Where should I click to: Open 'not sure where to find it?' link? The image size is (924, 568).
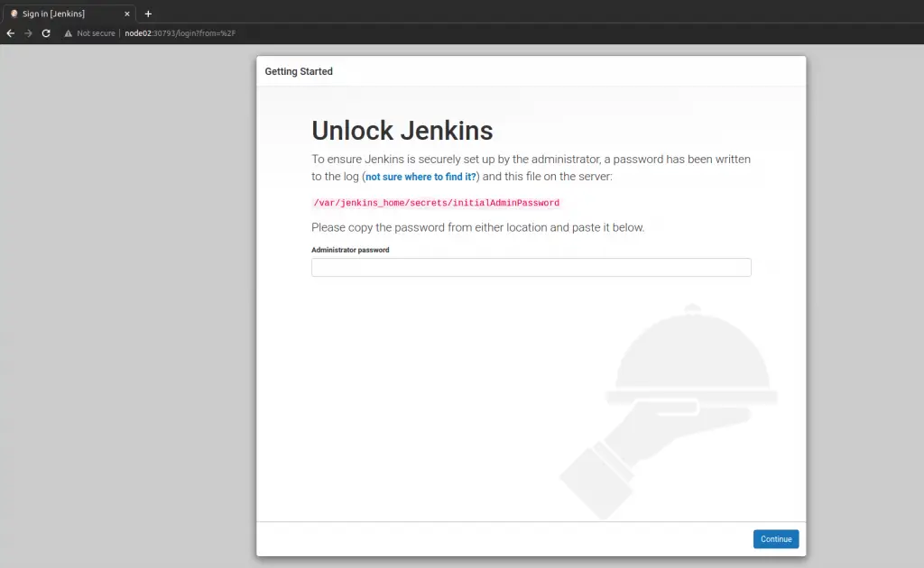click(420, 177)
